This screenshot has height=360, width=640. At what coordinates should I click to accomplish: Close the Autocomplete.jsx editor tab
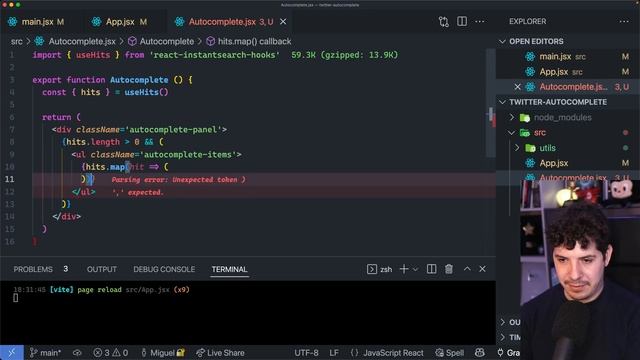click(x=283, y=22)
